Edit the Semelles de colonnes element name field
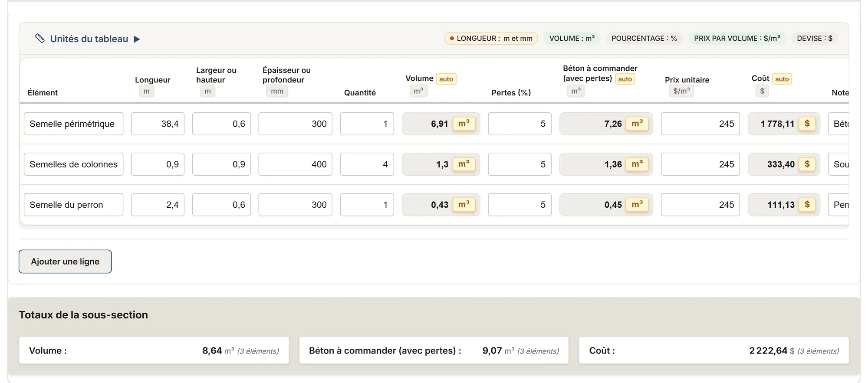868x383 pixels. [x=73, y=164]
